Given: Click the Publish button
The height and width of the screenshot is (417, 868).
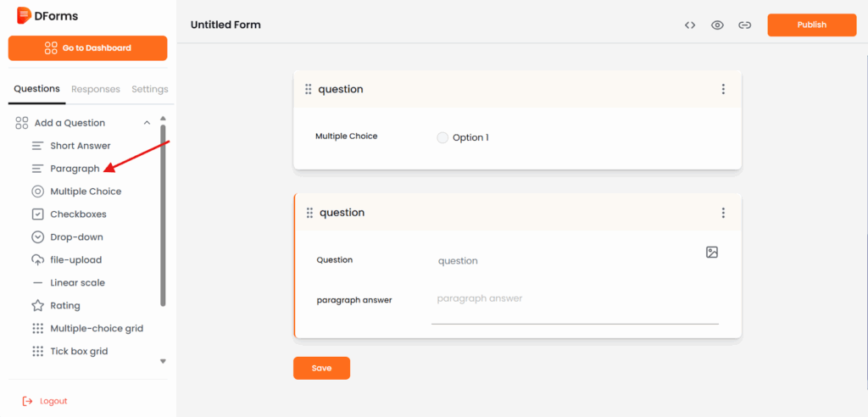Looking at the screenshot, I should (x=811, y=25).
